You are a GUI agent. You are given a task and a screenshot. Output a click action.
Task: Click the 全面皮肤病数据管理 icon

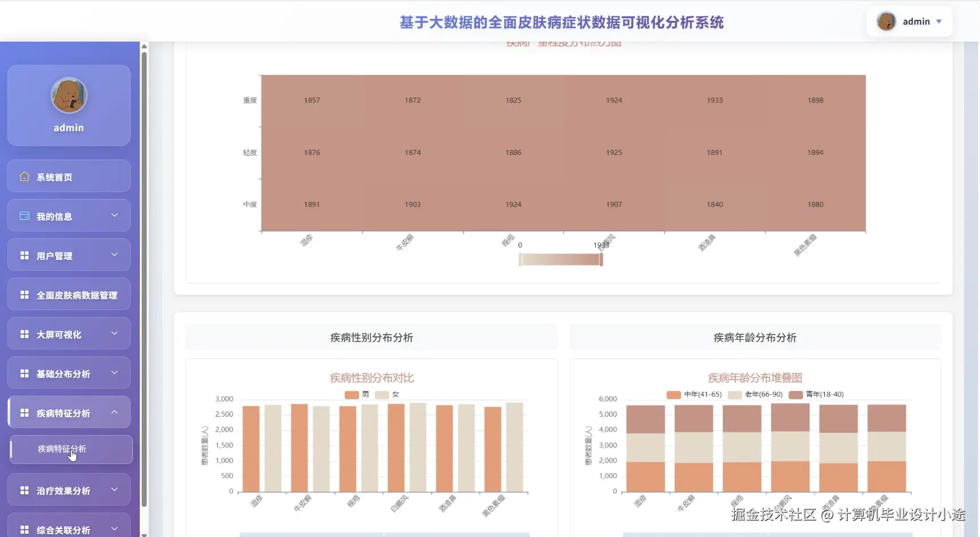pos(23,294)
